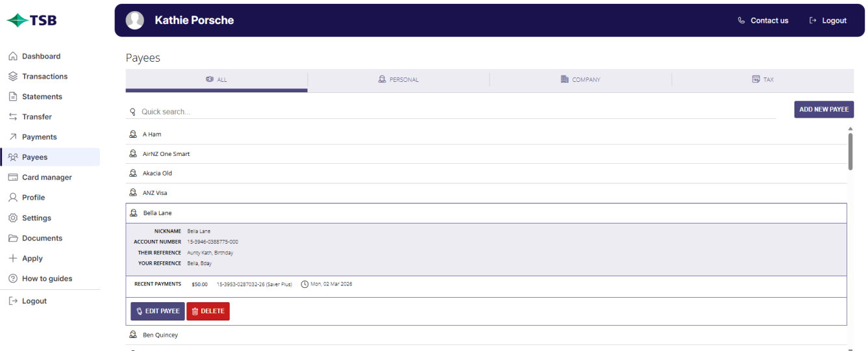Viewport: 868px width, 351px height.
Task: Open Settings in the sidebar
Action: [x=51, y=218]
